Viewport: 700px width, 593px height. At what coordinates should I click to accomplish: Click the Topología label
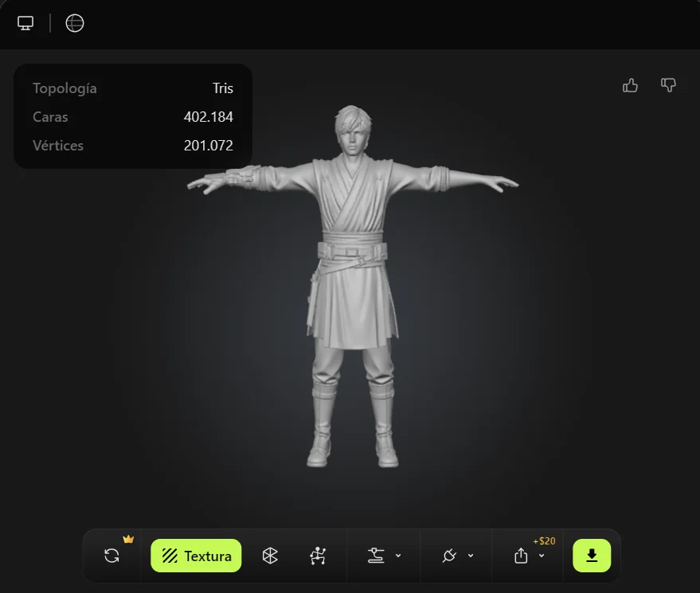pyautogui.click(x=65, y=88)
